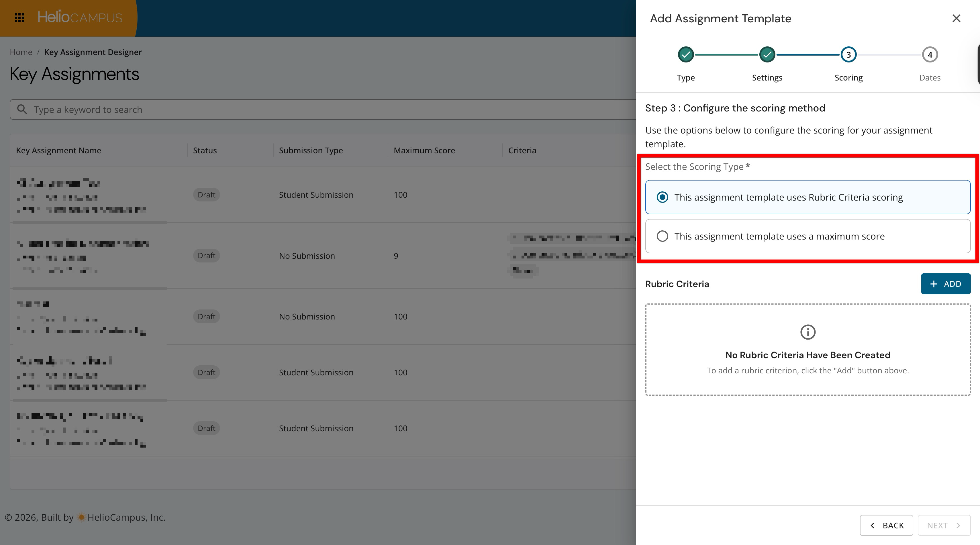Screen dimensions: 980x545
Task: Click the info icon in empty rubric box
Action: 808,332
